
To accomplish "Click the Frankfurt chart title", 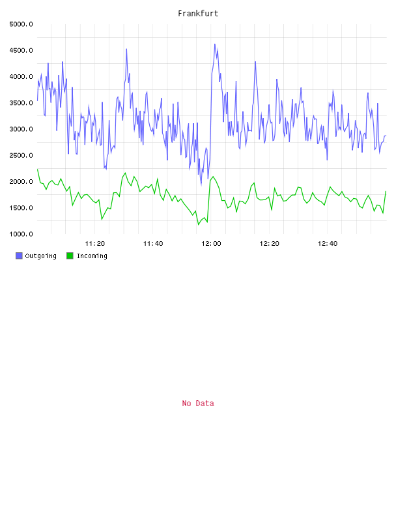I will tap(198, 14).
